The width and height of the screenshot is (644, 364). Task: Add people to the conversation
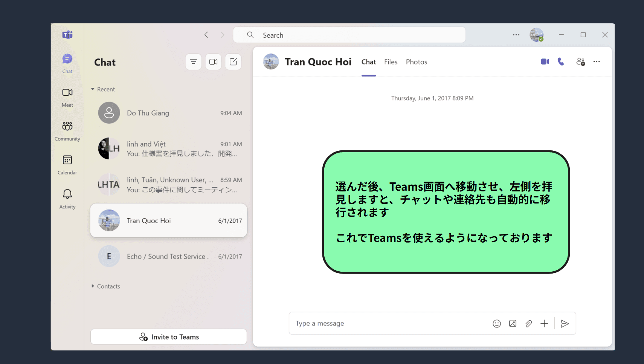pyautogui.click(x=581, y=61)
